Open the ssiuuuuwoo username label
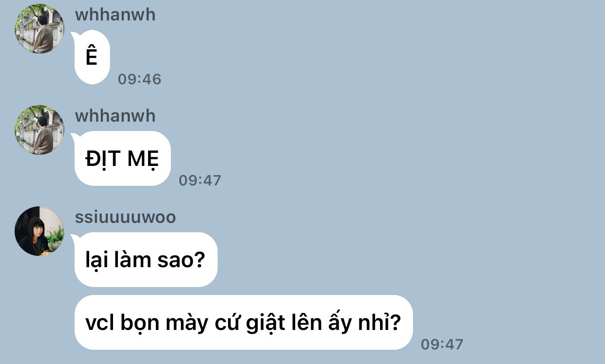 [x=125, y=217]
